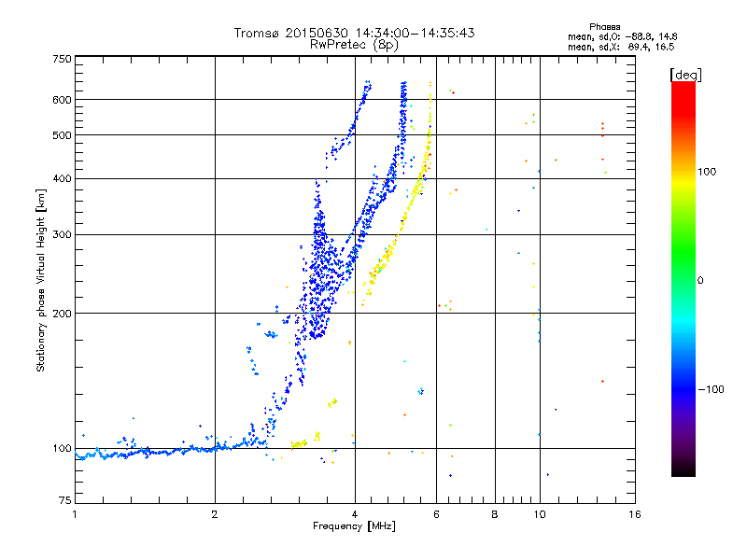
Task: Click x-axis tick label '4'
Action: pyautogui.click(x=355, y=514)
